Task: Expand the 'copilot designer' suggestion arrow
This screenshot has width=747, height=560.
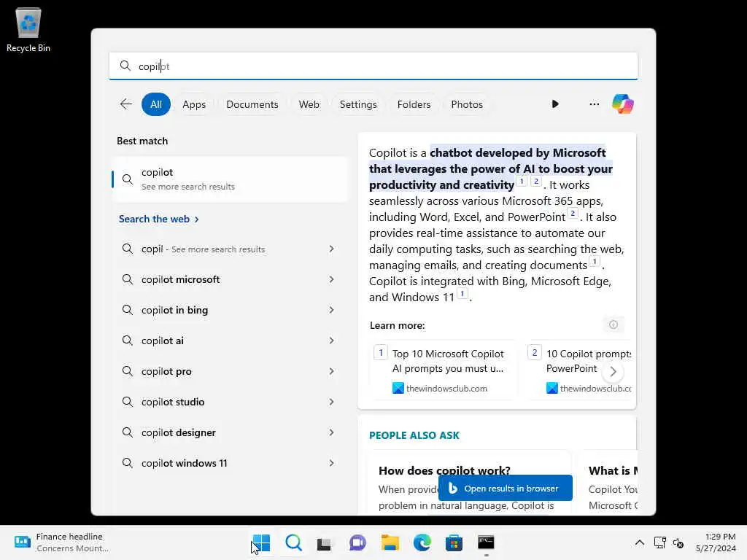Action: (332, 432)
